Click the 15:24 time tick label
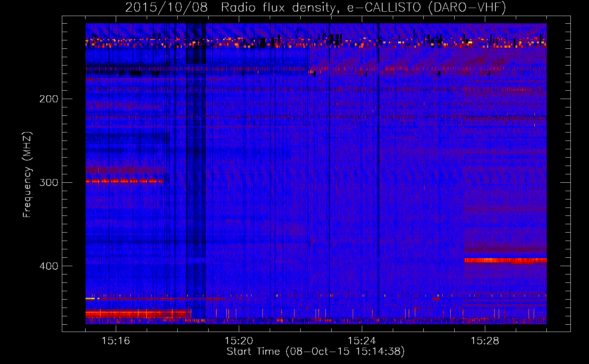Image resolution: width=589 pixels, height=364 pixels. [x=362, y=341]
